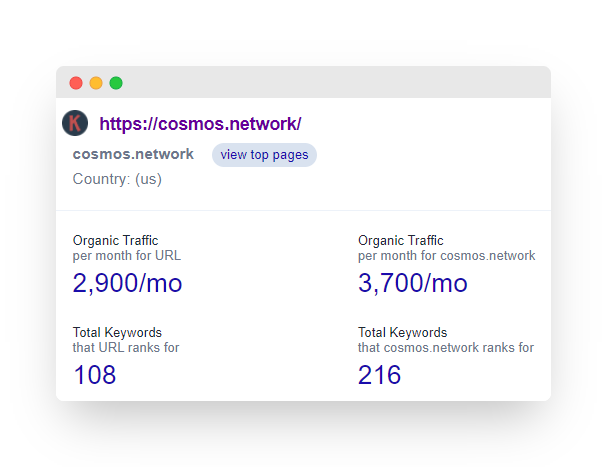
Task: Click the right Total Keywords heading
Action: pos(403,333)
